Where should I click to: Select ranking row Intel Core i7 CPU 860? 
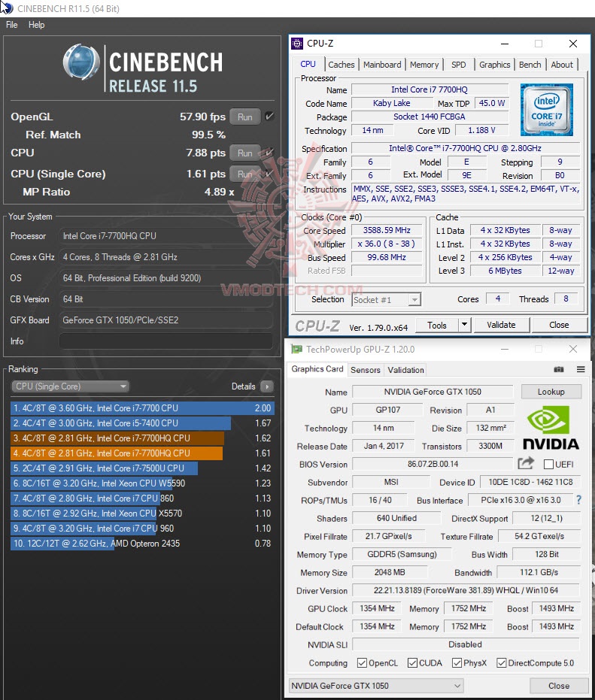point(142,498)
